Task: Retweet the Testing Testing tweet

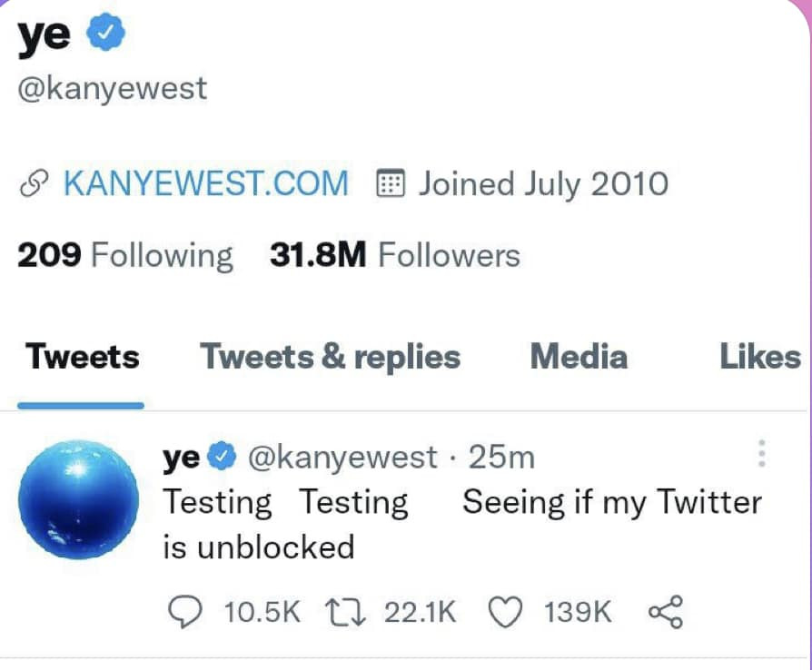Action: tap(343, 613)
